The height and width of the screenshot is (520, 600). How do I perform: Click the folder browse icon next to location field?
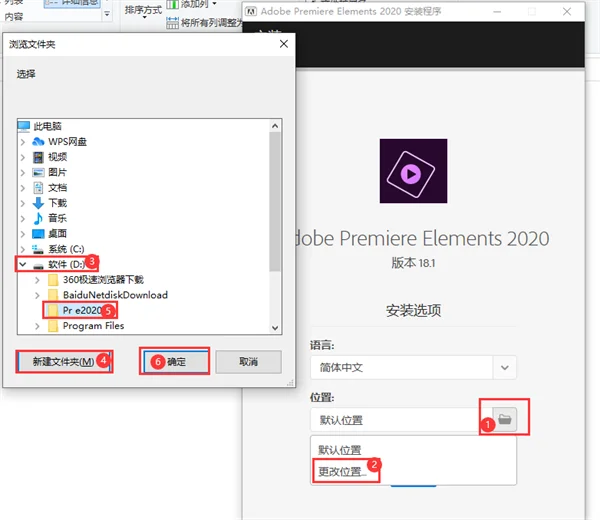(x=505, y=419)
